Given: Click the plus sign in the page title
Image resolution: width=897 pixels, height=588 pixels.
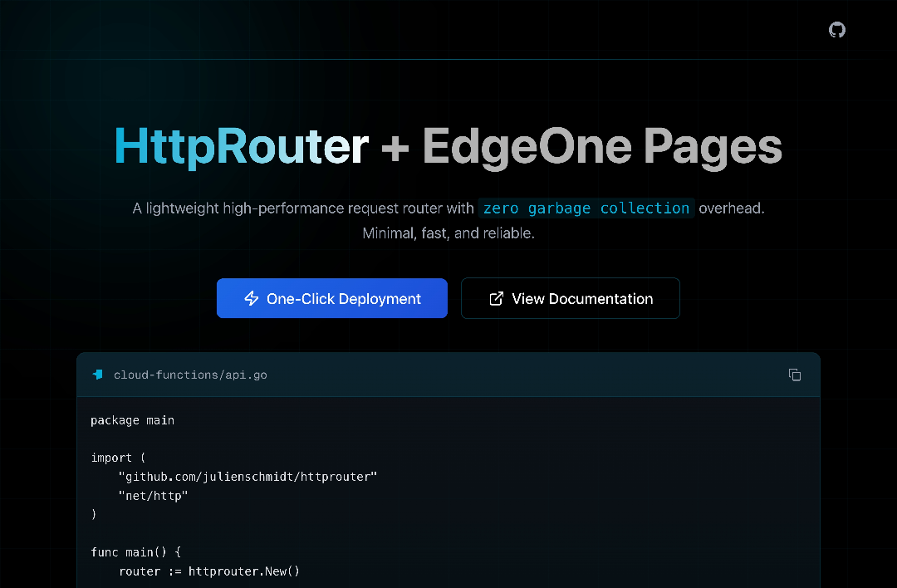Looking at the screenshot, I should point(395,148).
